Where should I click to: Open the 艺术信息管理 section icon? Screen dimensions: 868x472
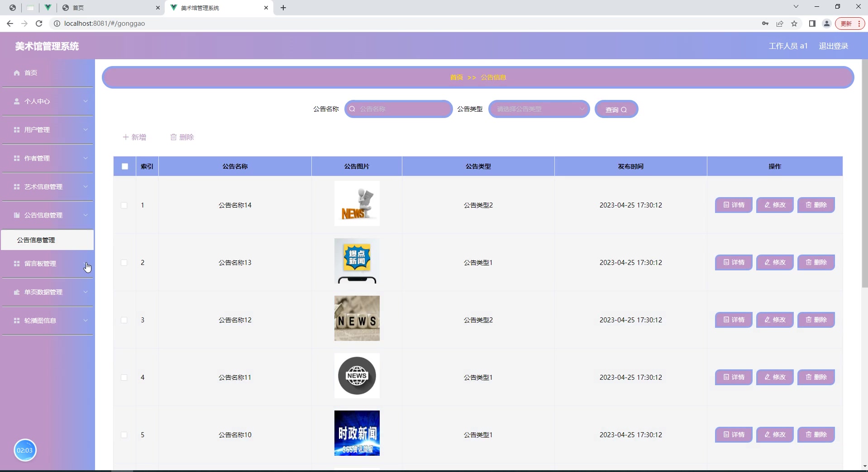16,186
